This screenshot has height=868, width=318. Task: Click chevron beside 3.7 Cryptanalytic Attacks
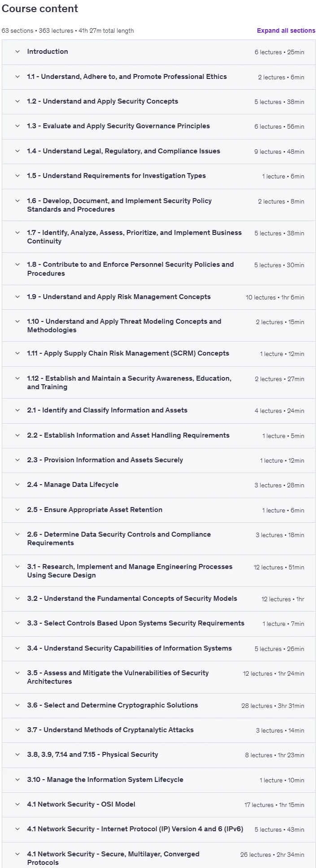(17, 730)
